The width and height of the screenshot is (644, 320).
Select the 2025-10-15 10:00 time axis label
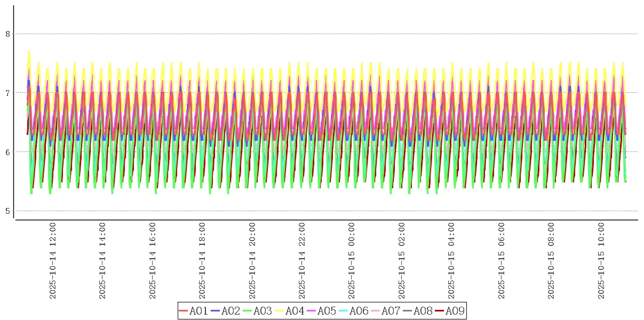point(601,261)
